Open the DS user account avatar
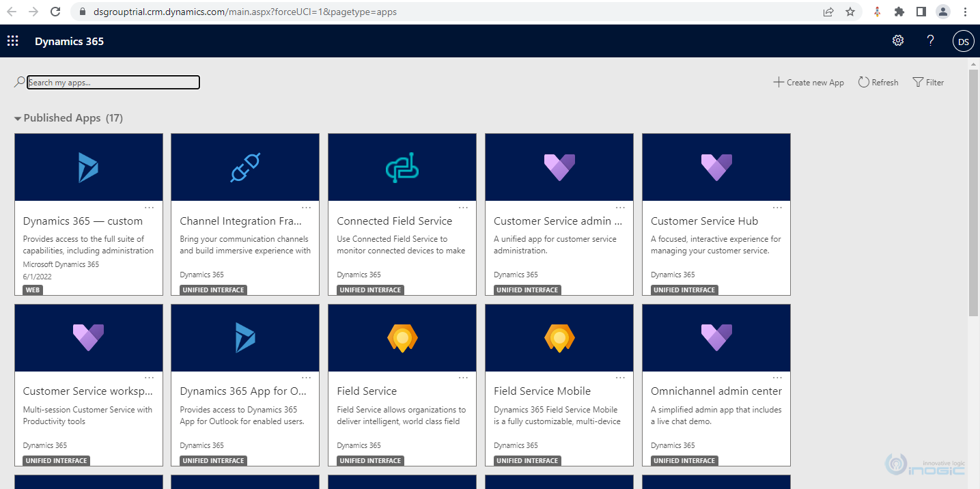 963,41
